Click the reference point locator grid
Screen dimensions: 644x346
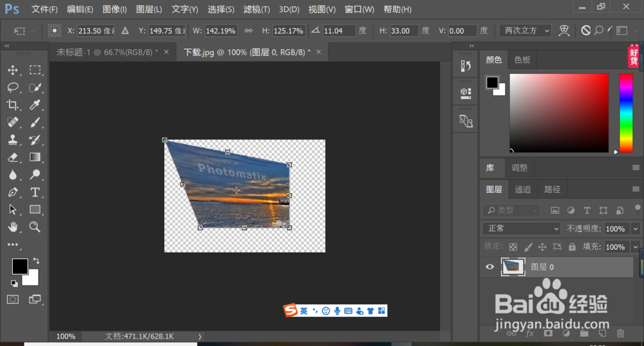click(x=54, y=31)
